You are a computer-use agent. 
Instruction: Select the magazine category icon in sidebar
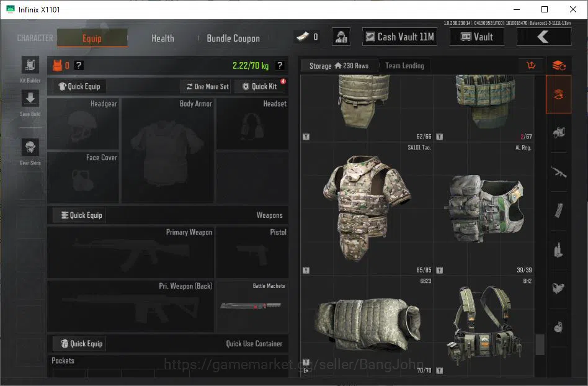click(x=558, y=210)
